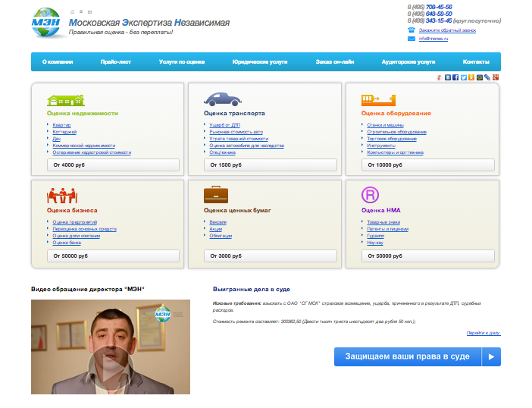Open the Облигации link
Screen dimensions: 532x408
(x=221, y=236)
